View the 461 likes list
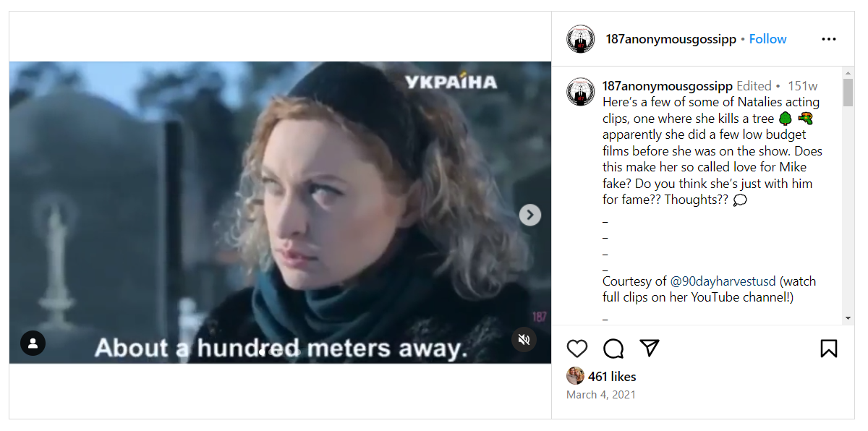This screenshot has height=431, width=868. 612,377
